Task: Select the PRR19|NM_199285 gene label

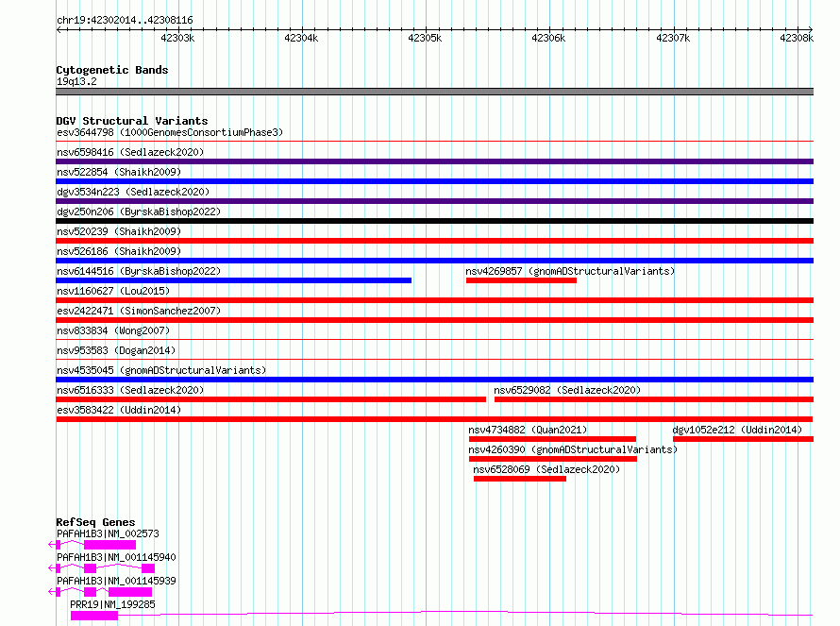Action: pyautogui.click(x=112, y=604)
